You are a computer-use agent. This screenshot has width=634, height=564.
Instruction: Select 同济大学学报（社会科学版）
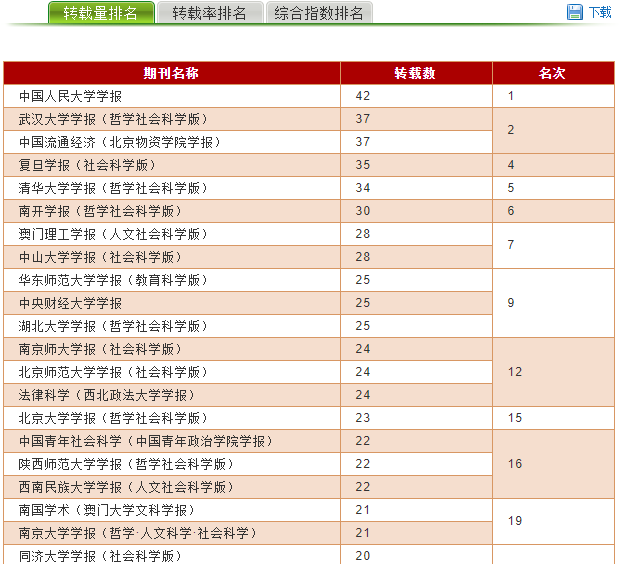(x=100, y=556)
